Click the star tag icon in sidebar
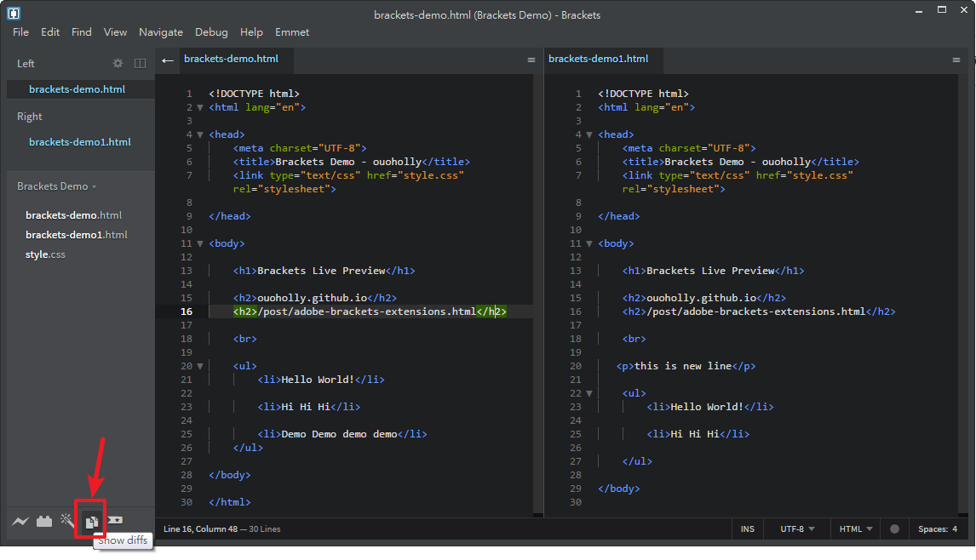This screenshot has height=560, width=976. [114, 520]
